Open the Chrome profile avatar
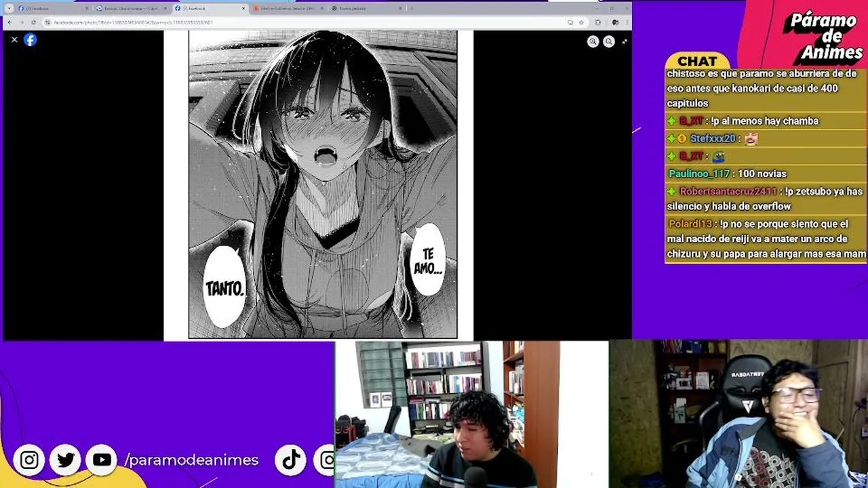Viewport: 868px width, 488px height. 614,22
